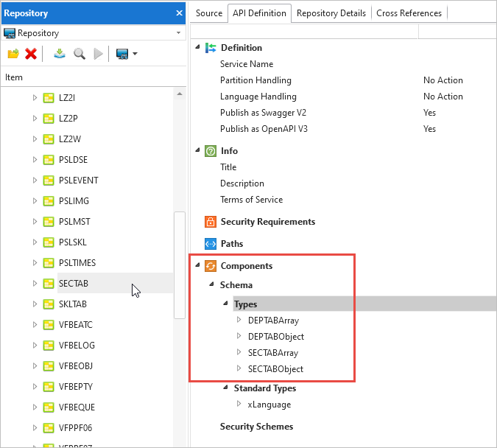Image resolution: width=497 pixels, height=448 pixels.
Task: Click the orange Components icon
Action: 211,266
